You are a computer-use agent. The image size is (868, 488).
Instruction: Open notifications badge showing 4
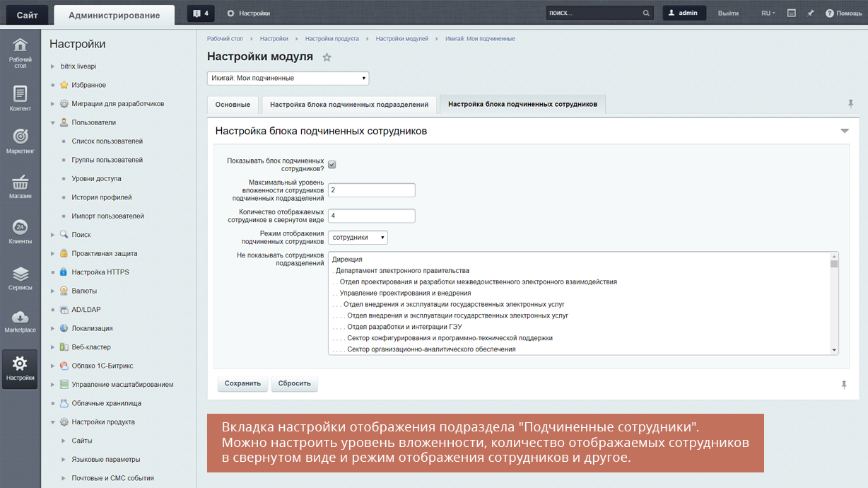pos(201,13)
